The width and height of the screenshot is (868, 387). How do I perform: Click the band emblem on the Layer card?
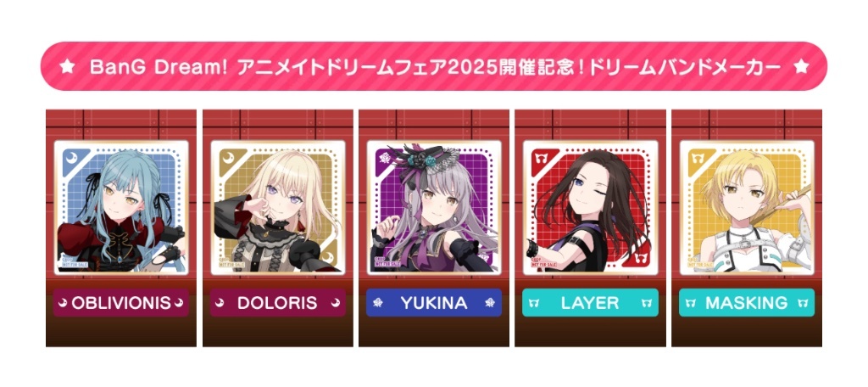538,157
